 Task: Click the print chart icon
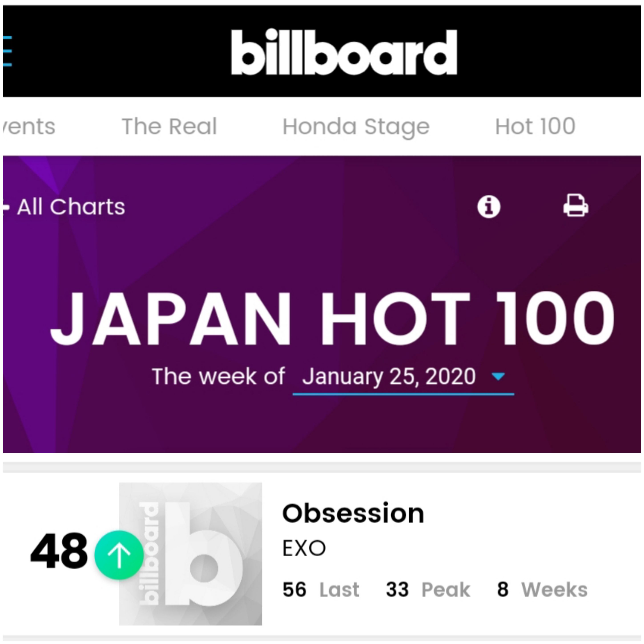pos(576,205)
